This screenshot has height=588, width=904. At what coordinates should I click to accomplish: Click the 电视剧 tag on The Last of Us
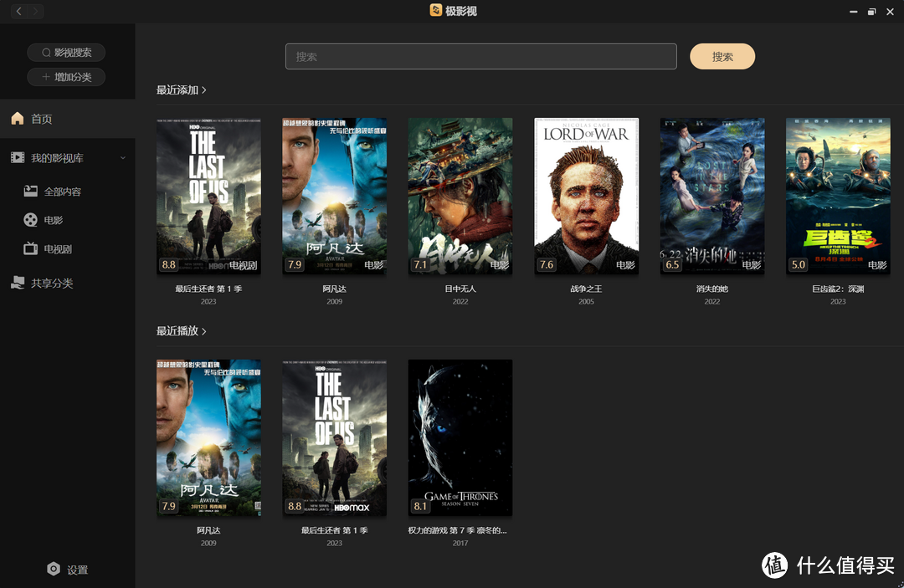click(x=244, y=265)
